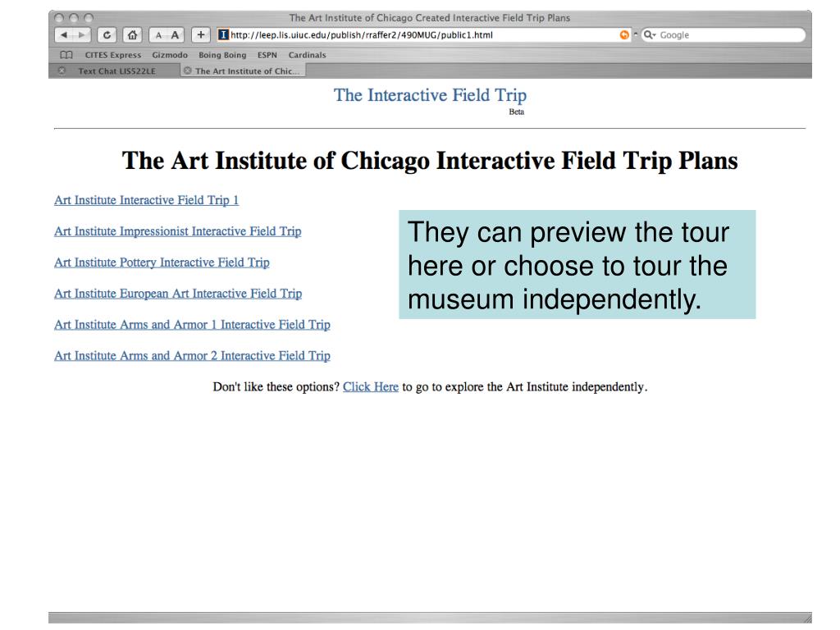840x630 pixels.
Task: Click the window zoom traffic-light button
Action: tap(89, 18)
